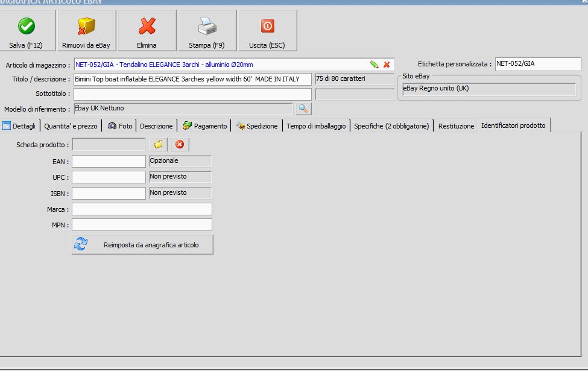Clear Scheda prodotto with red circle icon
The height and width of the screenshot is (371, 588).
coord(180,144)
